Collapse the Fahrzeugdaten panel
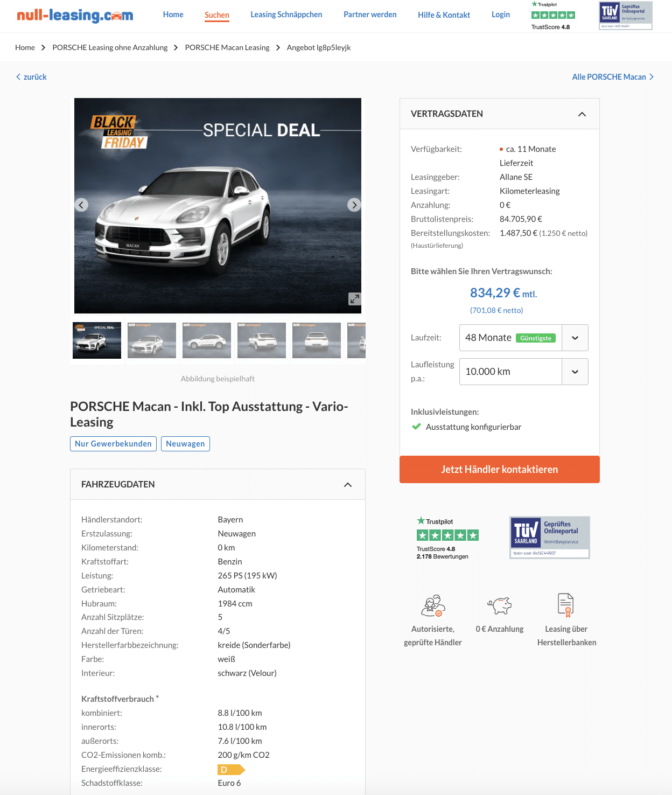The width and height of the screenshot is (672, 795). (348, 485)
